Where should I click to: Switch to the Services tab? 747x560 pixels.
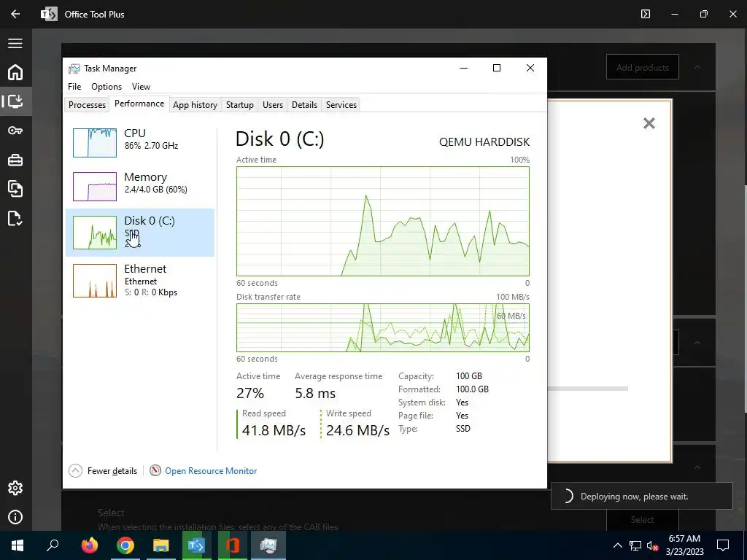pyautogui.click(x=341, y=105)
